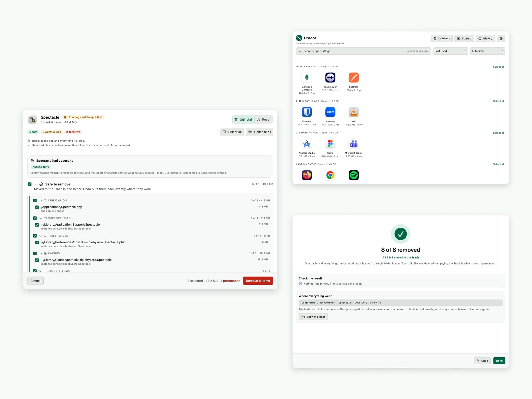Collapse the APPLICATION group chevron
Viewport: 532px width, 399px height.
(x=41, y=201)
